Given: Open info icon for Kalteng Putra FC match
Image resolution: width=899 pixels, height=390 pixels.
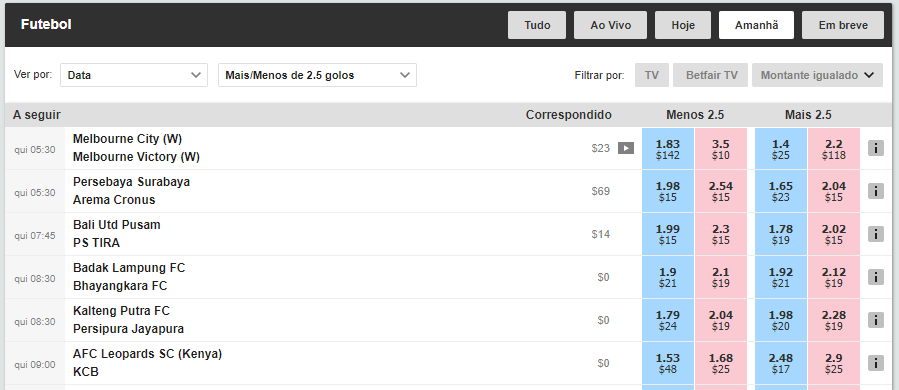Looking at the screenshot, I should 875,320.
